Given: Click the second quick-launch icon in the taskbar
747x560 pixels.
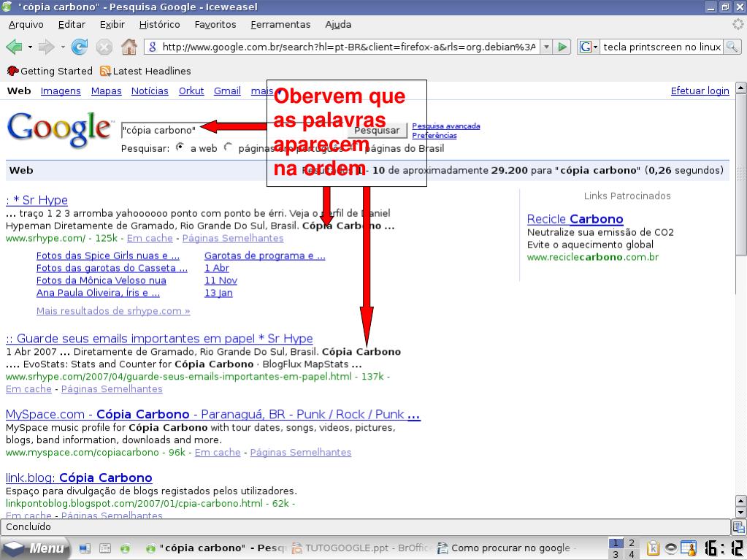Looking at the screenshot, I should click(105, 548).
